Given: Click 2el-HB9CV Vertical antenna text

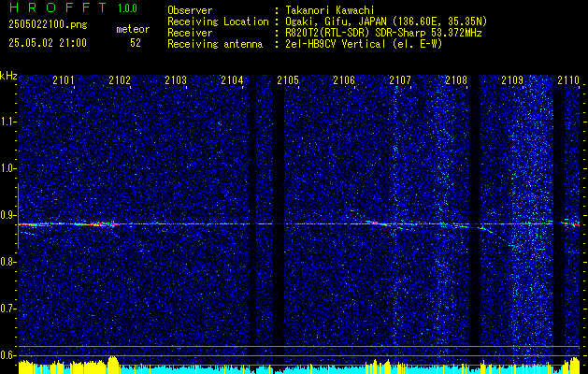Looking at the screenshot, I should [364, 44].
